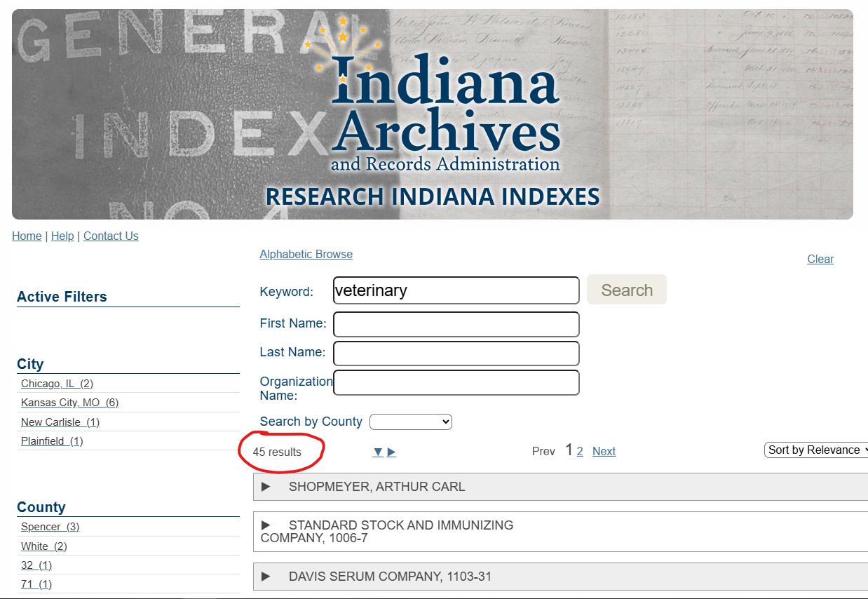Filter by city Plainfield
Viewport: 868px width, 599px height.
pyautogui.click(x=52, y=441)
